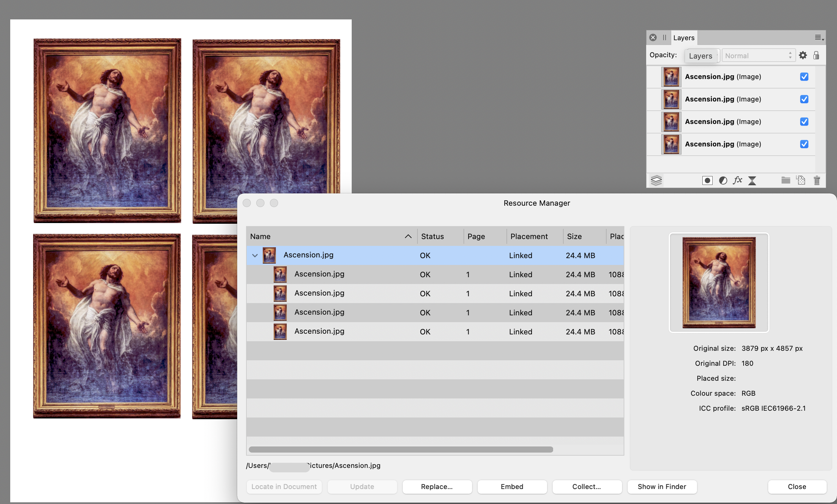Click the Collect... button
Viewport: 837px width, 504px height.
(x=587, y=487)
